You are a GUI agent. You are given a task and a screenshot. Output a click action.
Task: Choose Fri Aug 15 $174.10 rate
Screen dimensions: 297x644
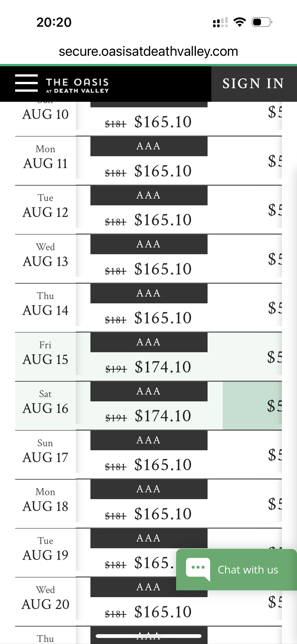[149, 357]
